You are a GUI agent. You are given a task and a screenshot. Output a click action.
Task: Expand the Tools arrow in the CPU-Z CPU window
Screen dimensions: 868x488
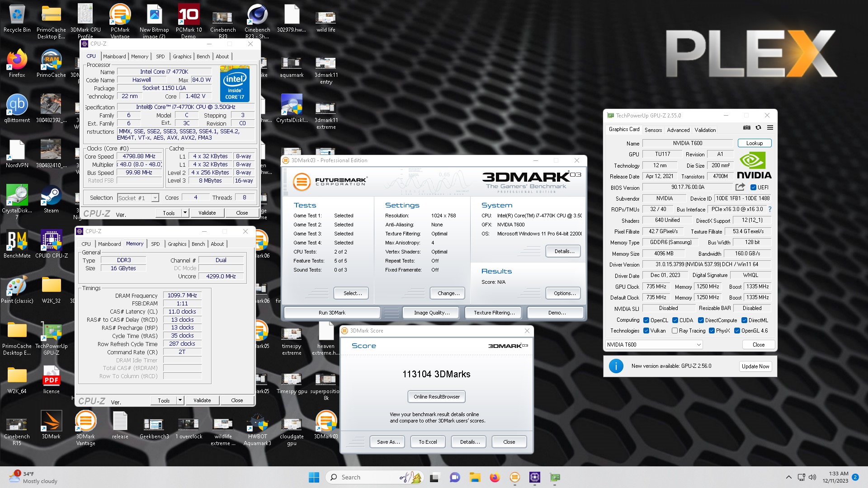(185, 213)
